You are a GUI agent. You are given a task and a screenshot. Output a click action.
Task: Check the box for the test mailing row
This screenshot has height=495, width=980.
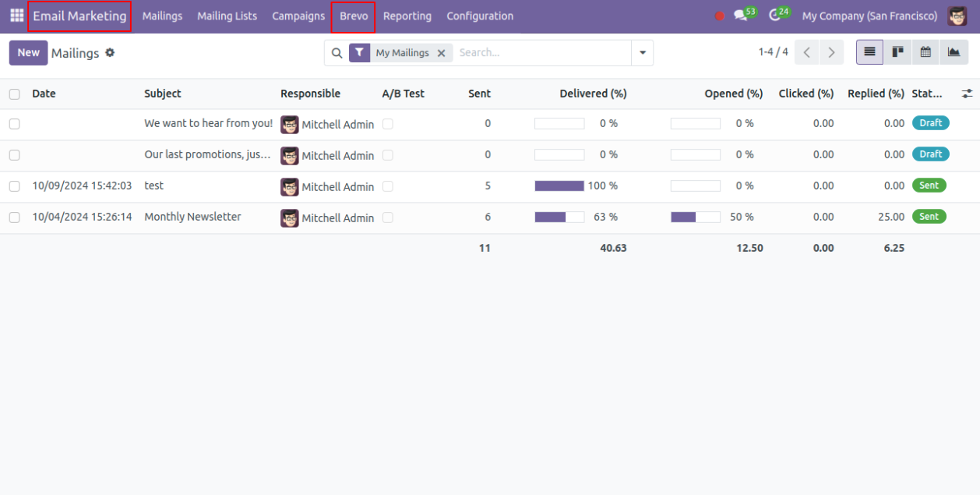pos(15,186)
